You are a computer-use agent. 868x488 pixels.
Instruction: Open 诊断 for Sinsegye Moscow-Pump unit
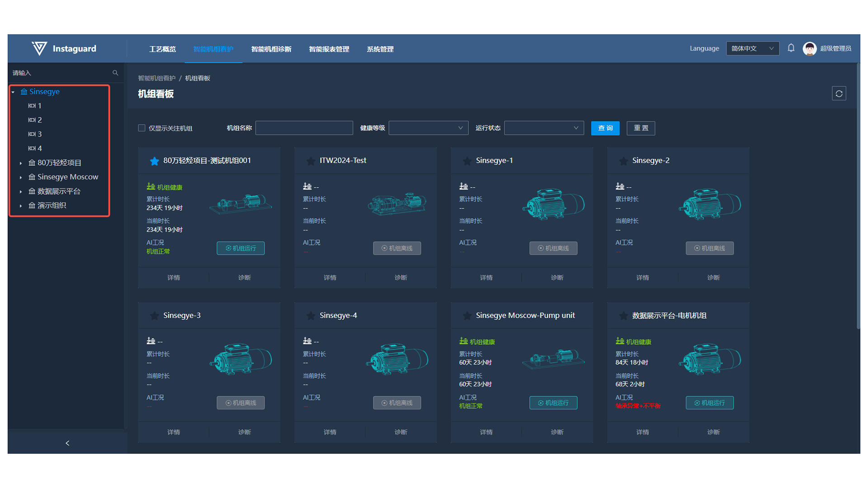coord(557,432)
